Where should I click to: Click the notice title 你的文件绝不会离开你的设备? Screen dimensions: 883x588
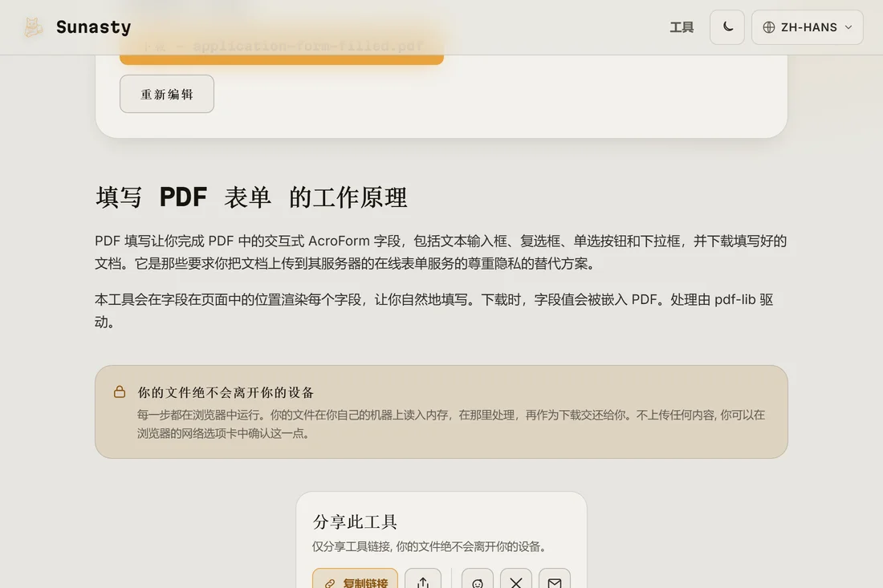(226, 392)
